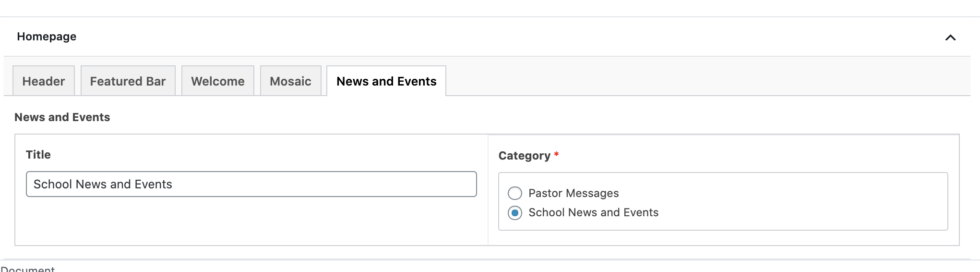Select the Welcome tab
This screenshot has height=272, width=980.
217,81
